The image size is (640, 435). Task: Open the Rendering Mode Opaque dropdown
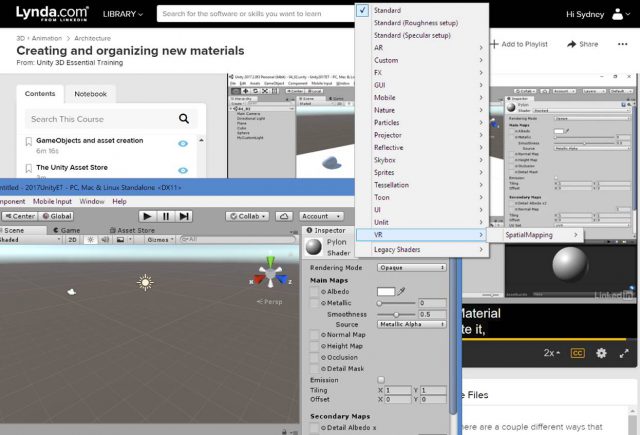[411, 267]
